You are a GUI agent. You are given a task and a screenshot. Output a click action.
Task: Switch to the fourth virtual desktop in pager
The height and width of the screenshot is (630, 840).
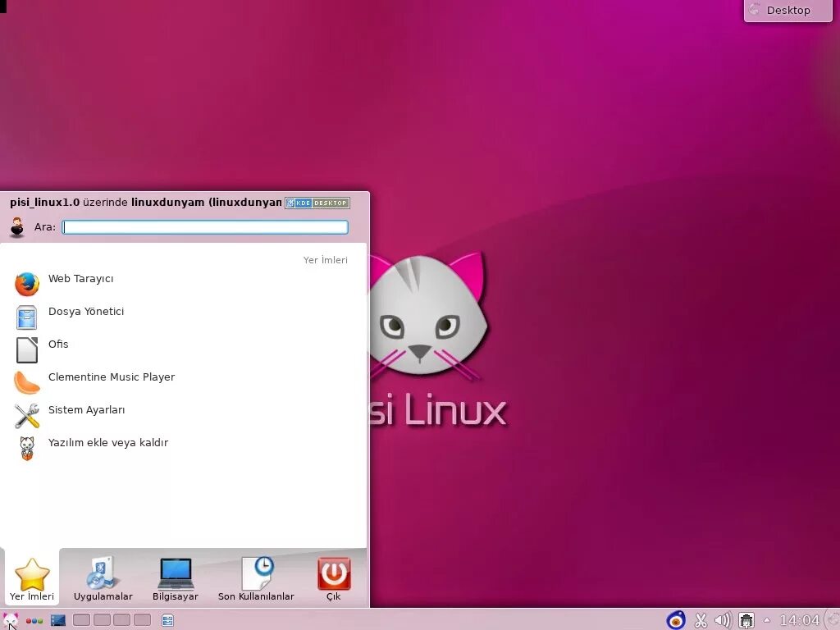tap(142, 620)
